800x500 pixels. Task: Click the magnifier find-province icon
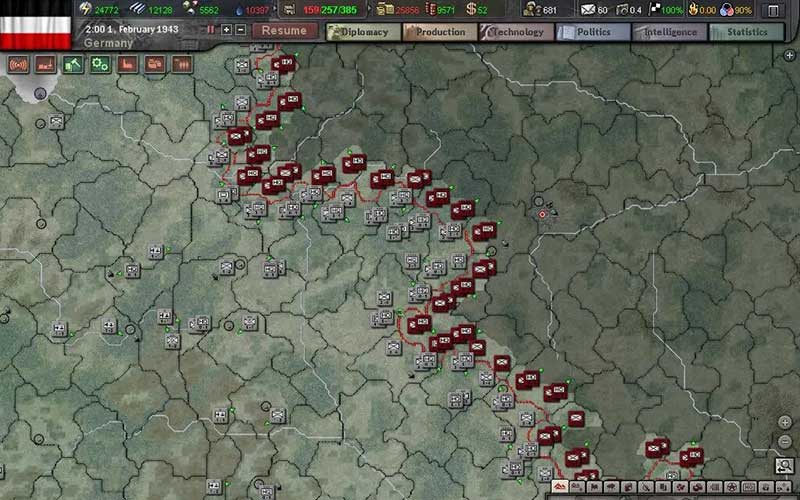784,465
